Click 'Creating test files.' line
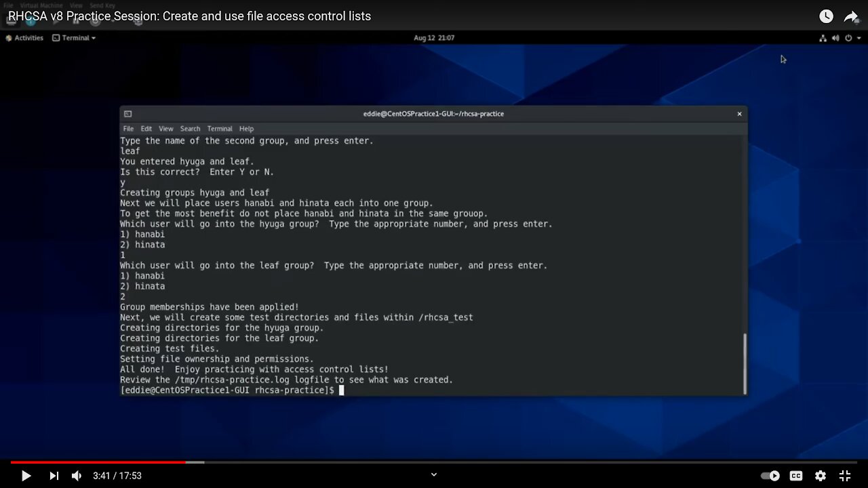Screen dimensions: 868x488 point(170,348)
